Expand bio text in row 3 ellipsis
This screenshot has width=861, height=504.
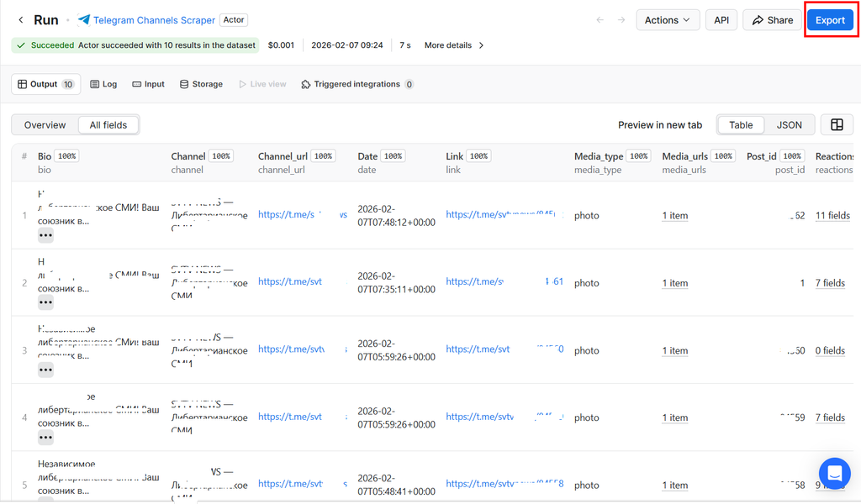pos(45,370)
